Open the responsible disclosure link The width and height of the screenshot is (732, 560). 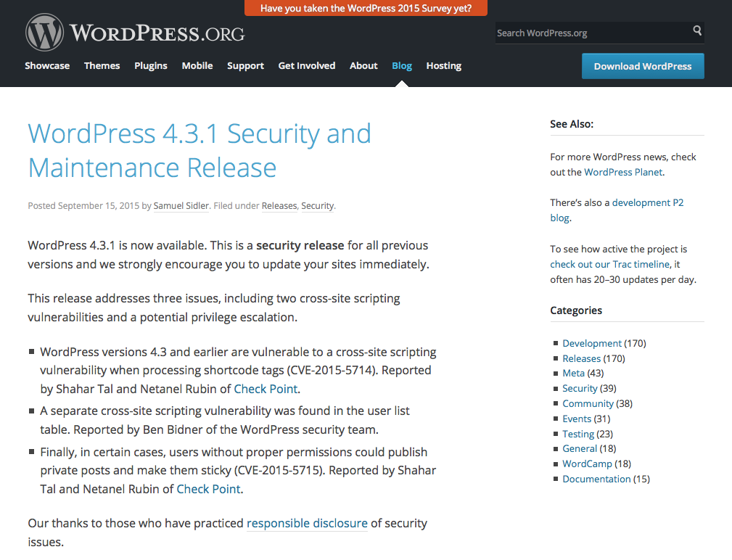pyautogui.click(x=307, y=524)
